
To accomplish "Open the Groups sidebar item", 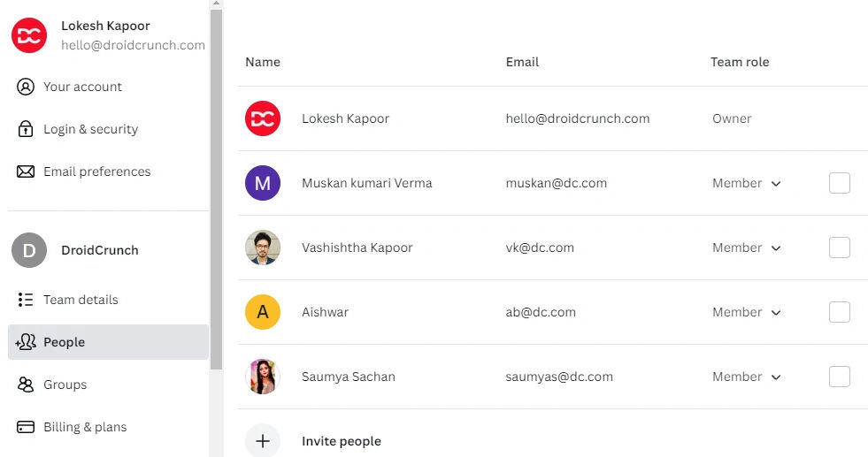I will pos(109,385).
